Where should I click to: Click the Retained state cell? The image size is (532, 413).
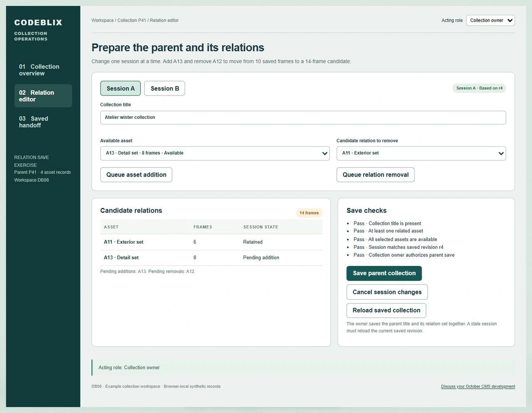point(253,242)
